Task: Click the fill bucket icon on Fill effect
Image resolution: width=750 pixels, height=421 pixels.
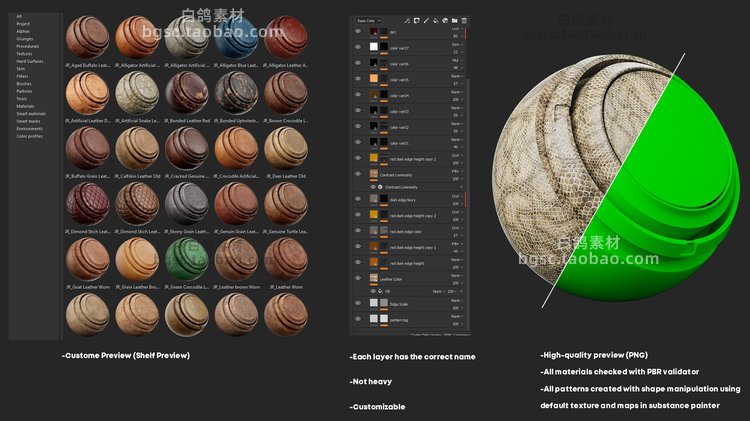Action: click(380, 291)
